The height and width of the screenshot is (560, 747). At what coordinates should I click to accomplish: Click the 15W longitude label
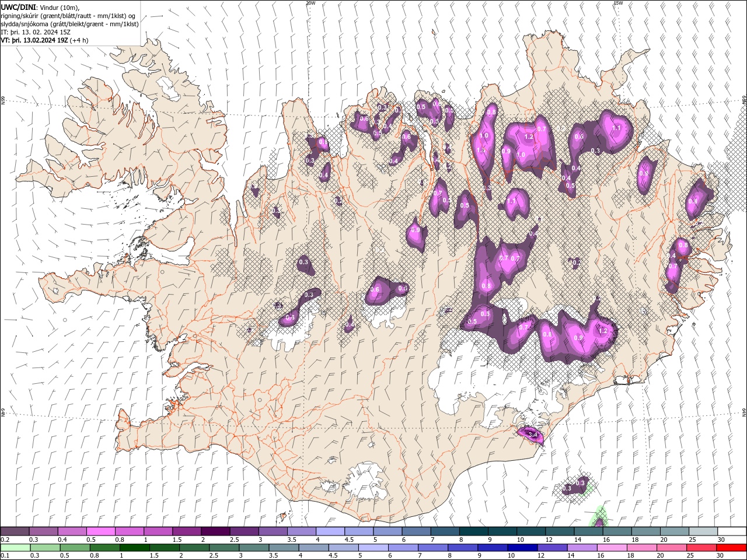pyautogui.click(x=618, y=3)
